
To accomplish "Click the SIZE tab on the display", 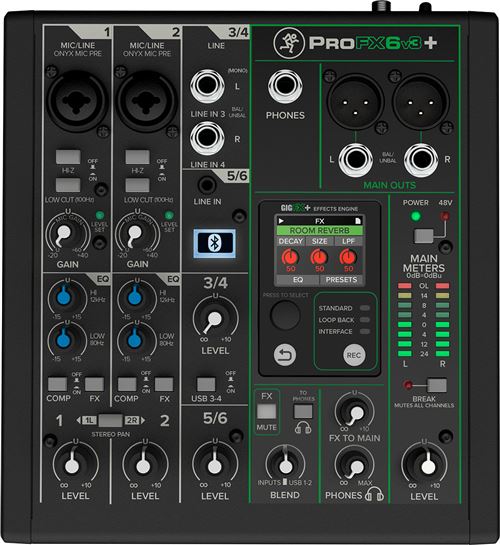I will [319, 241].
